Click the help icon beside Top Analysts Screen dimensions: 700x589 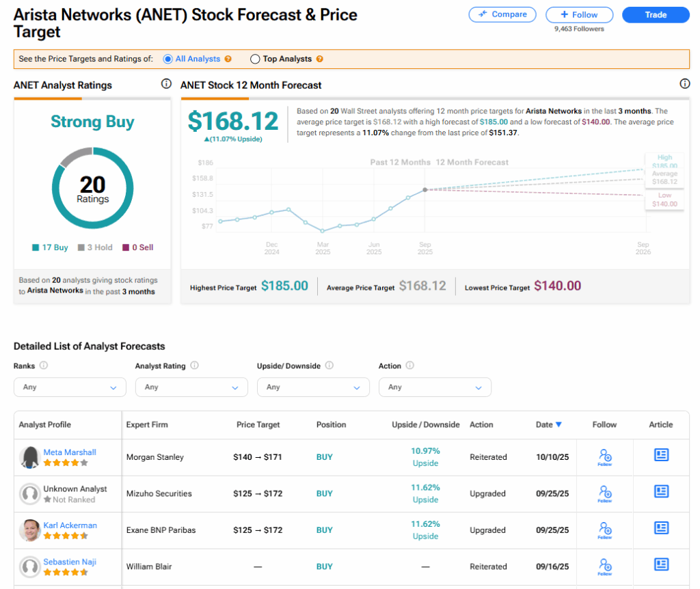point(319,59)
